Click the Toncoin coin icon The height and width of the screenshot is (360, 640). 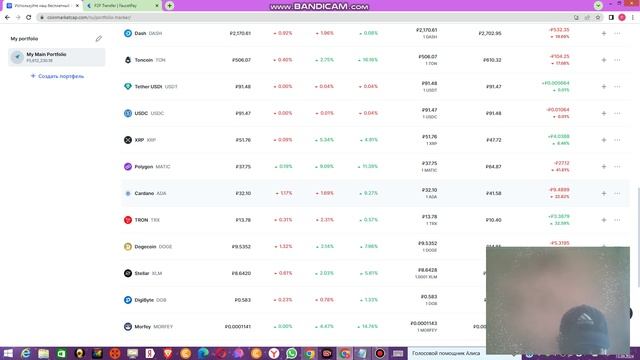pyautogui.click(x=128, y=60)
